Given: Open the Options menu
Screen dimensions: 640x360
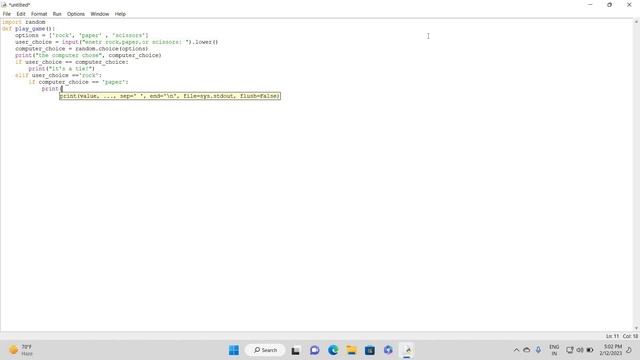Looking at the screenshot, I should point(76,14).
